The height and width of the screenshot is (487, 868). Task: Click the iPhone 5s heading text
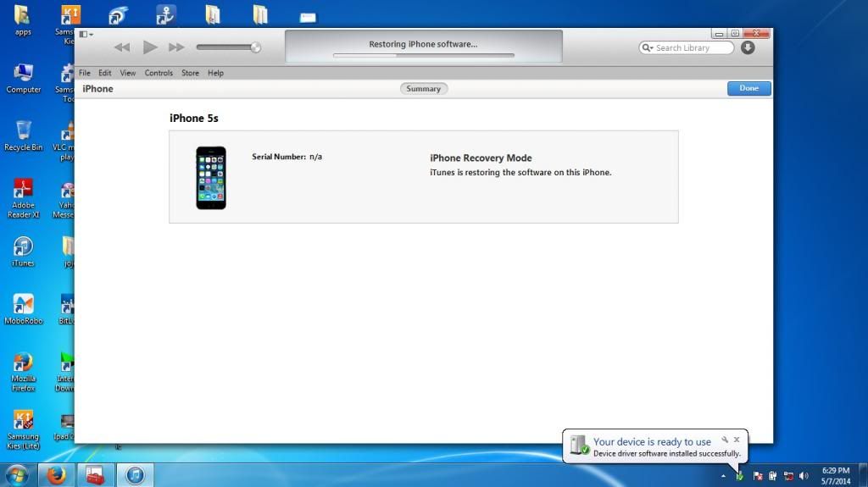(194, 119)
